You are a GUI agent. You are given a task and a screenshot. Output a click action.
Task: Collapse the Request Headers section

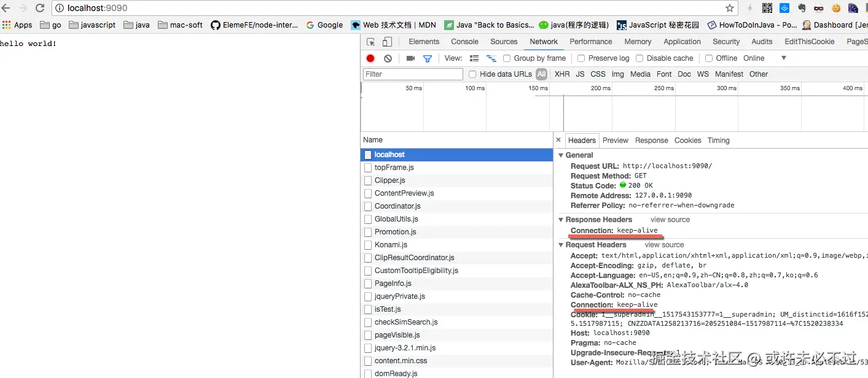pos(560,245)
